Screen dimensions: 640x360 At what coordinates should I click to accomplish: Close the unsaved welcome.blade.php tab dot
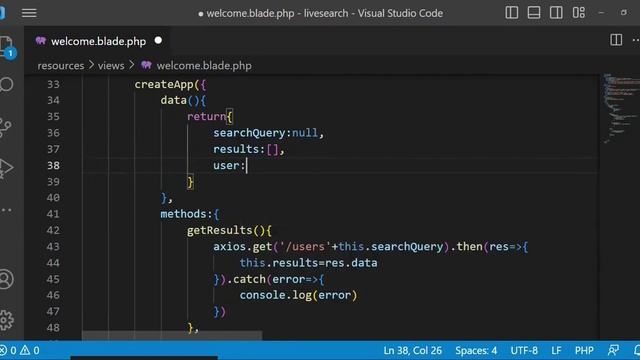tap(158, 40)
